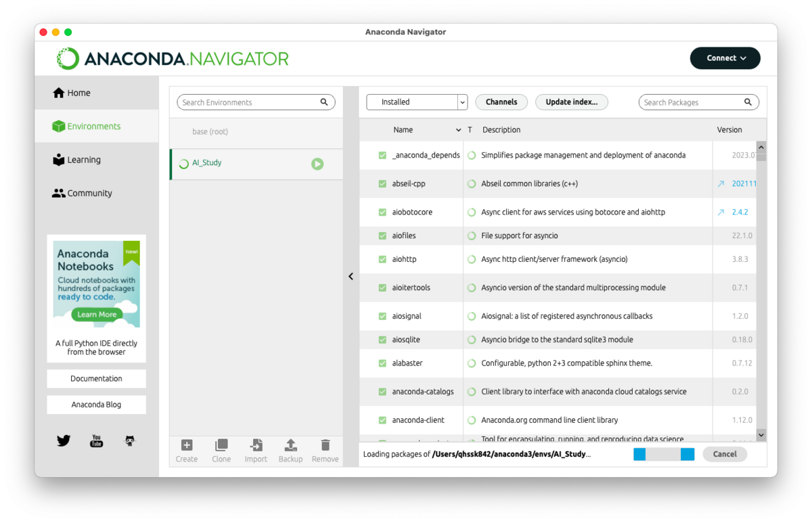The width and height of the screenshot is (812, 523).
Task: Toggle the anaconda-catalogs package checkbox
Action: (x=382, y=392)
